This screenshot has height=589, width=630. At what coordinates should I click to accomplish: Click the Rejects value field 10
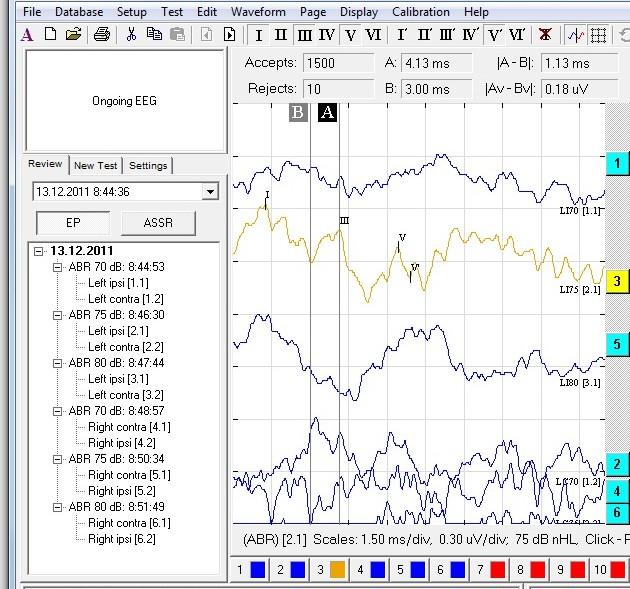click(338, 89)
